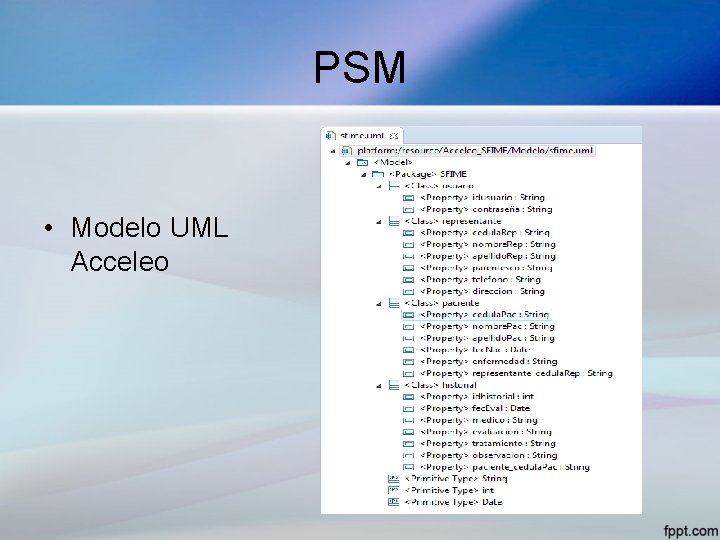The width and height of the screenshot is (720, 540).
Task: Collapse the platform:/resource/Acceleo_SFIME root node
Action: [332, 151]
